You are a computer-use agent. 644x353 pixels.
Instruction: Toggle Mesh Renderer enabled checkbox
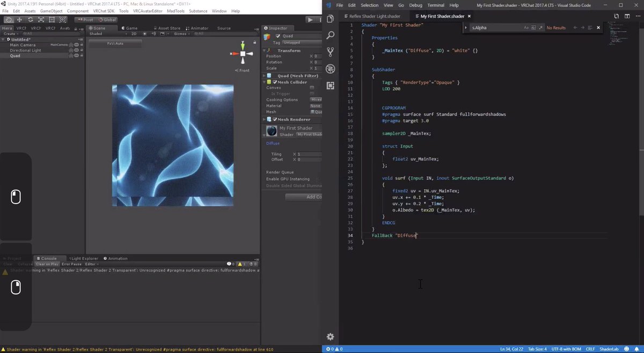275,119
